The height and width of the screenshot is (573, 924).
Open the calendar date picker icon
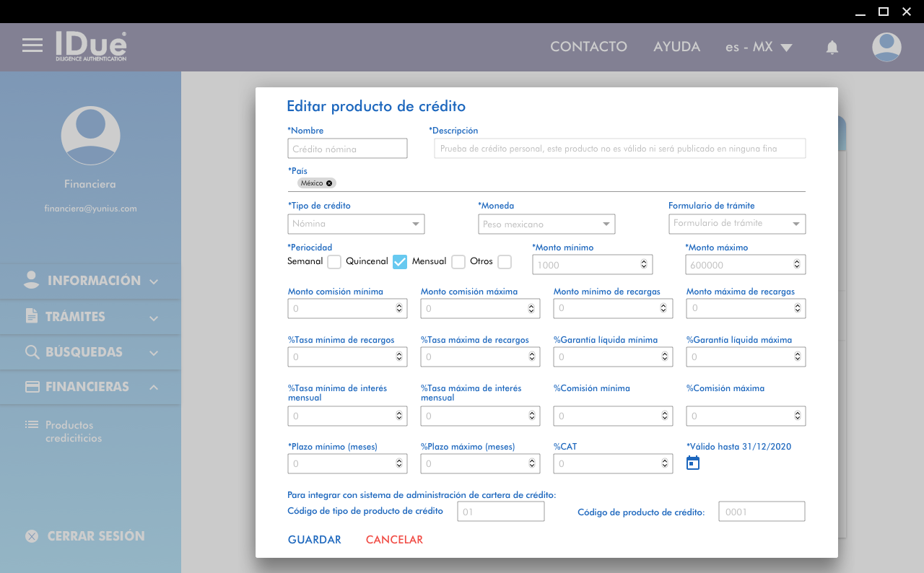(x=693, y=463)
